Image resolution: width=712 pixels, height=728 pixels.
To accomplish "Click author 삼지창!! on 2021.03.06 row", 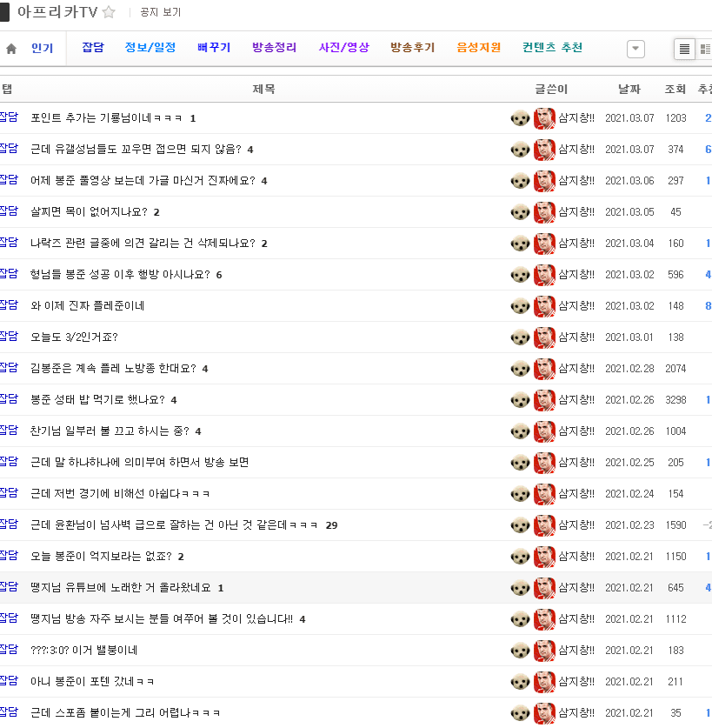I will point(576,181).
